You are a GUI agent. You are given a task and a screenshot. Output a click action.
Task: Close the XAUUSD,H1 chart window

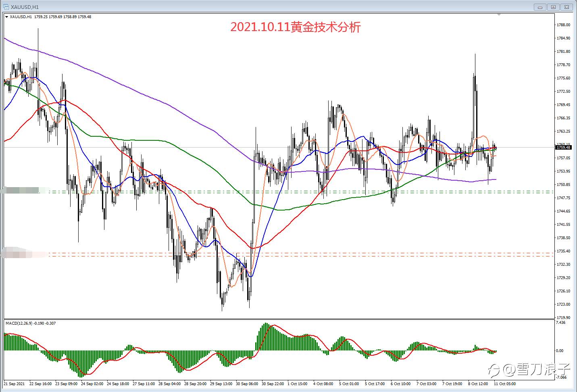567,7
